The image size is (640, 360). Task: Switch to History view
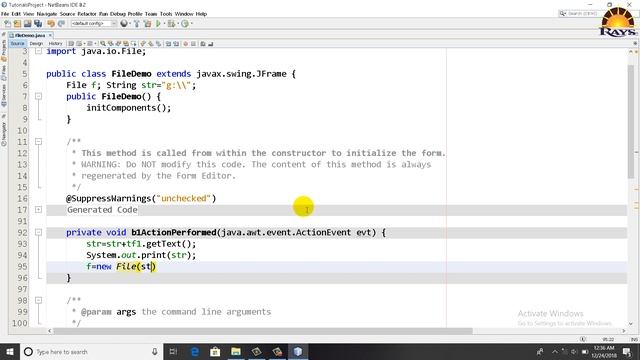point(55,44)
